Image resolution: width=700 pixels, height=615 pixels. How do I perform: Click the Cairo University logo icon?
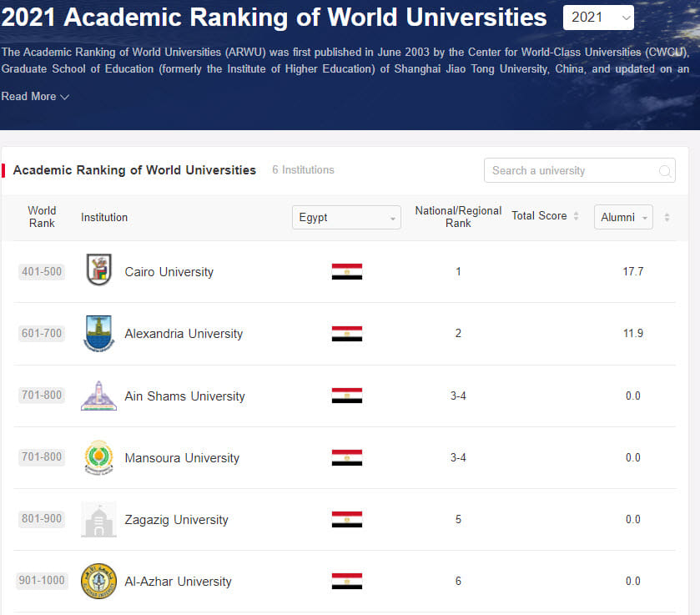coord(98,270)
